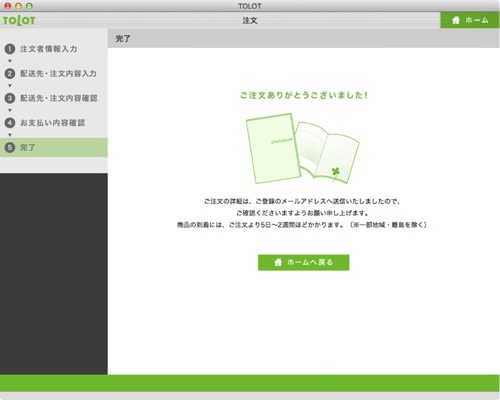Select step 4 お支払い内容確認
The width and height of the screenshot is (500, 400).
pyautogui.click(x=54, y=123)
